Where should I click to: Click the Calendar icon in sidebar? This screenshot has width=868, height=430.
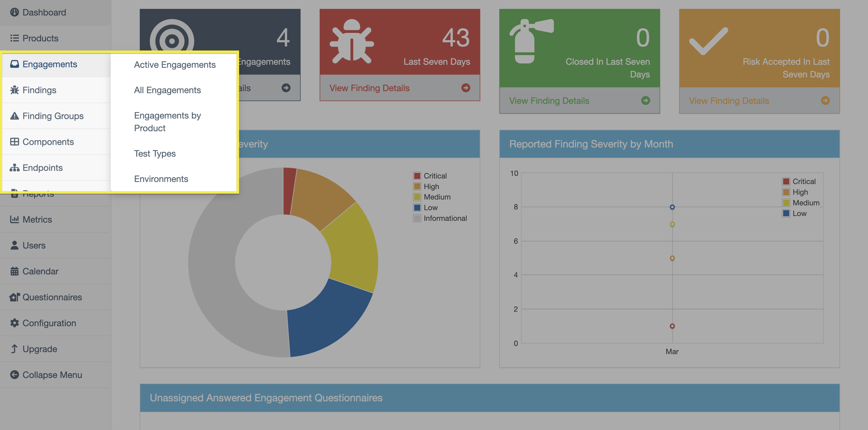(14, 271)
